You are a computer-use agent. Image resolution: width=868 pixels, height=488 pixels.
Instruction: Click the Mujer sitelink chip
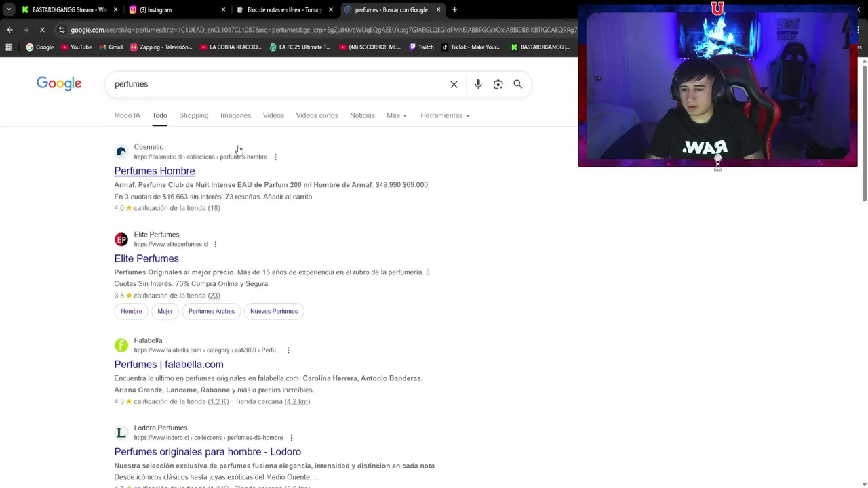pos(165,311)
